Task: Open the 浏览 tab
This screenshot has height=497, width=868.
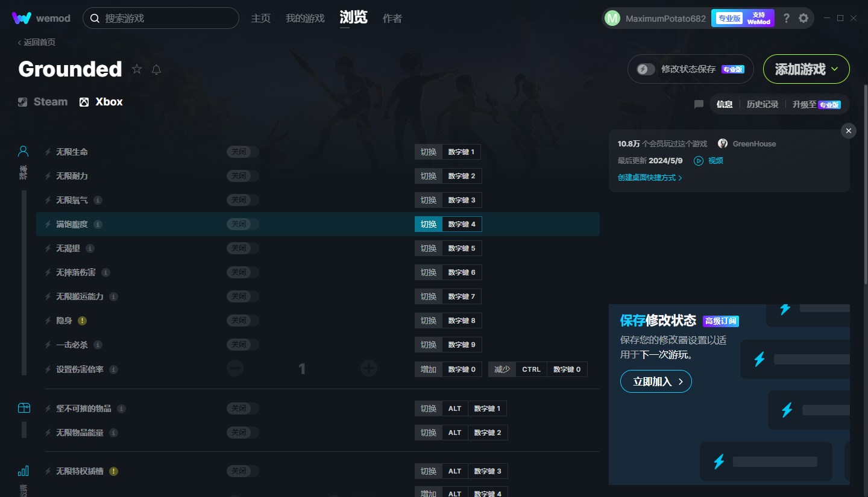Action: pos(353,17)
